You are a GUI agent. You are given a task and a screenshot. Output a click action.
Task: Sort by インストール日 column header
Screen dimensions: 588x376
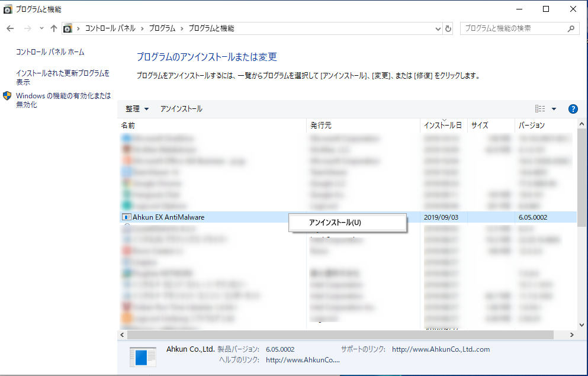(444, 125)
